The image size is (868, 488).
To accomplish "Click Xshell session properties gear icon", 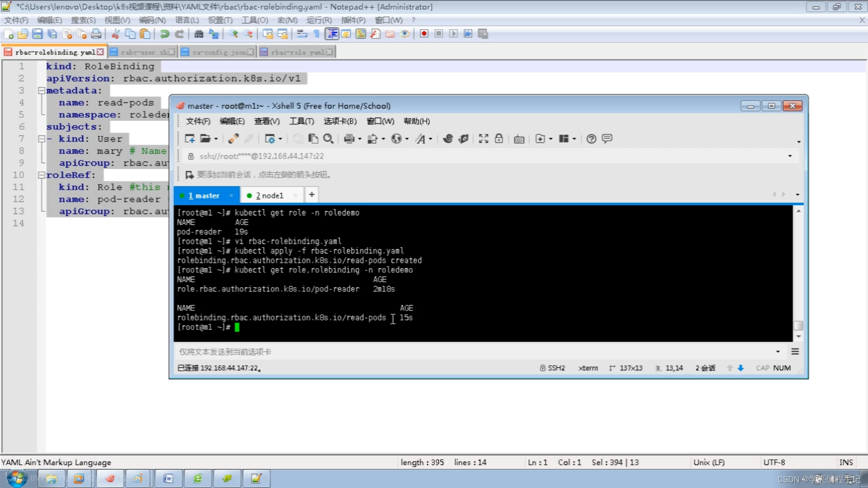I will [270, 138].
